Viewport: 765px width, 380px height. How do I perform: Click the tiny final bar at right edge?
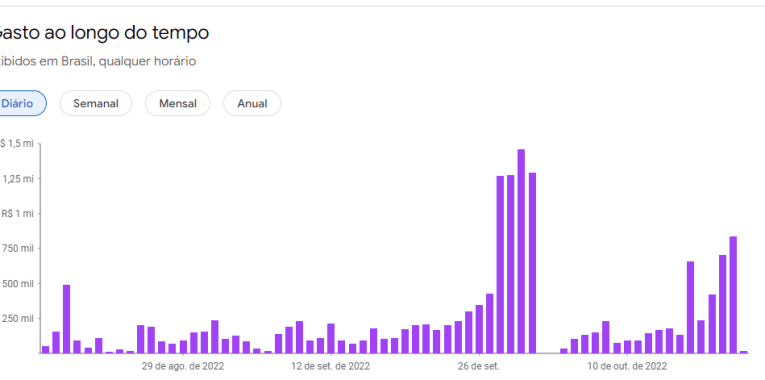[x=744, y=352]
